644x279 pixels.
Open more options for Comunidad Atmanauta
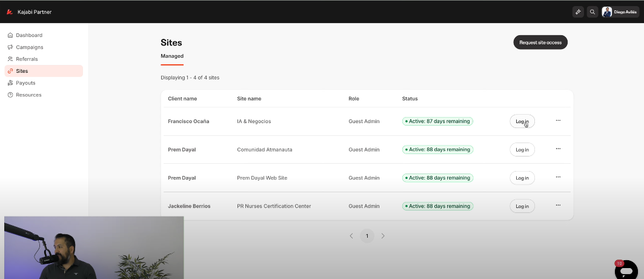coord(558,149)
